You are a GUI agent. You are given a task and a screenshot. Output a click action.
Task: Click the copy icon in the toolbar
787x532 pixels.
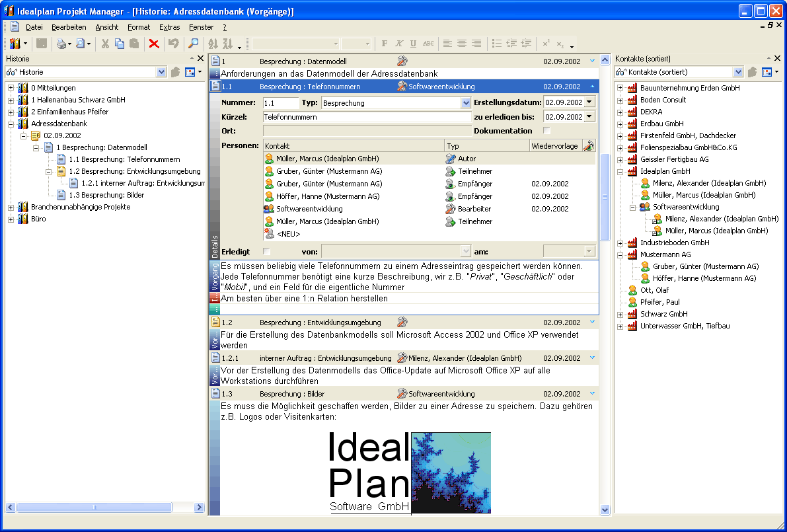120,44
